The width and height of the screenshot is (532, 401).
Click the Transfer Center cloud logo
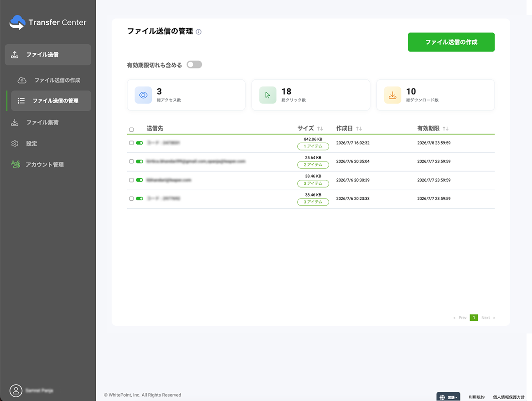coord(17,22)
